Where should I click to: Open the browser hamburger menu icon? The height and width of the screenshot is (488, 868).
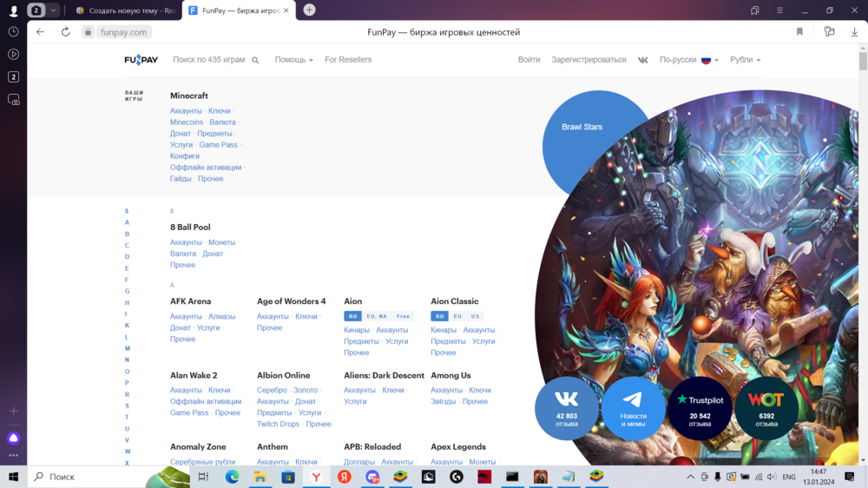pos(779,10)
